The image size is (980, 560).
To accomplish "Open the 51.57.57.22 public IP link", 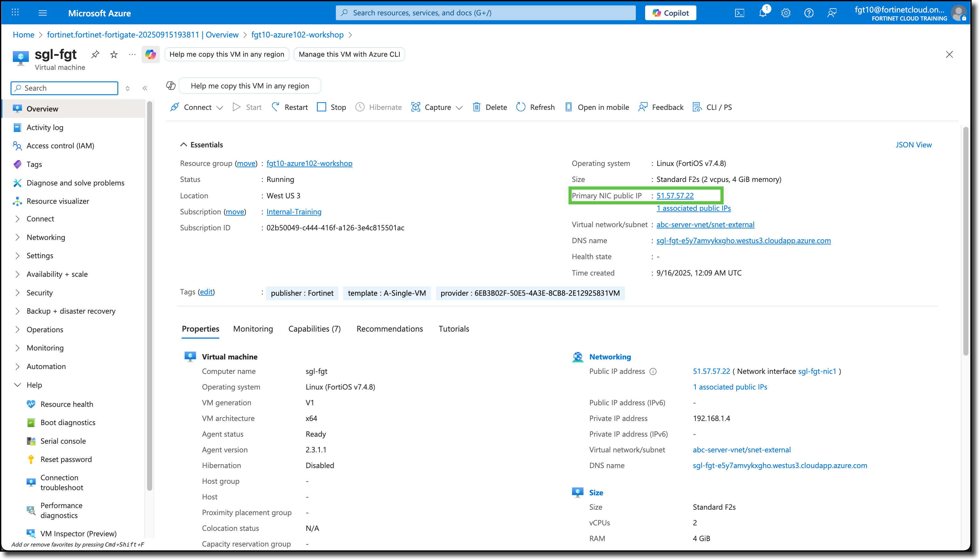I will [x=675, y=195].
